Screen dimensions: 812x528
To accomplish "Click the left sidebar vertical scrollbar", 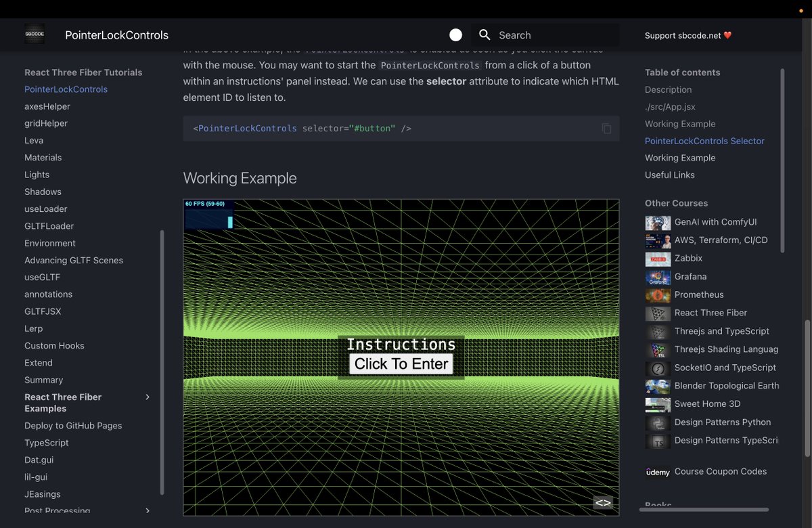I will click(162, 362).
